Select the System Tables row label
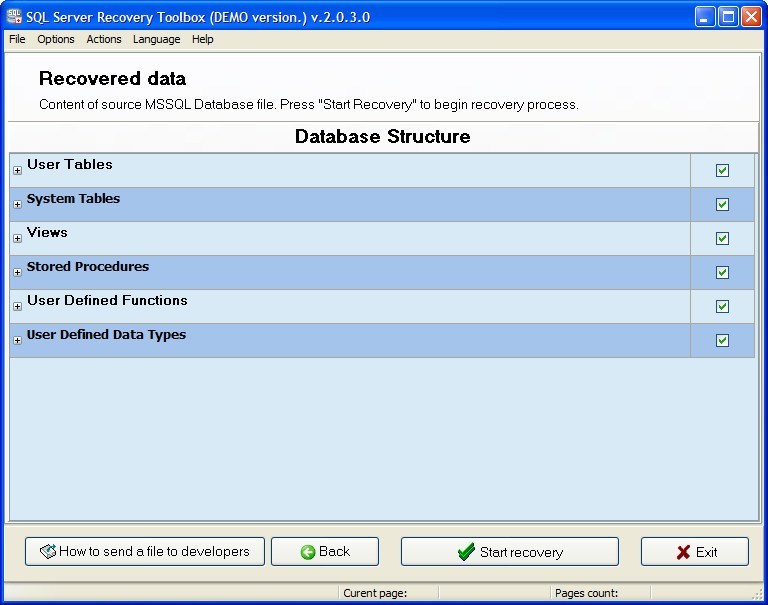The image size is (768, 605). (73, 198)
